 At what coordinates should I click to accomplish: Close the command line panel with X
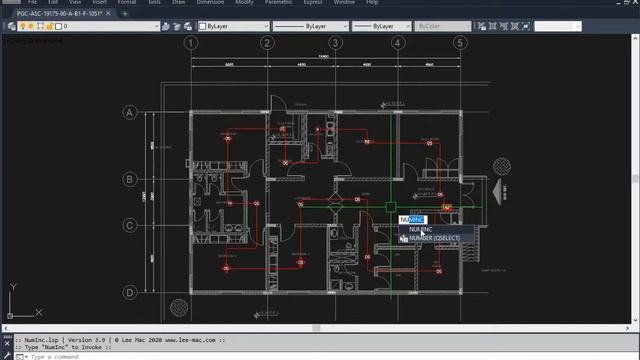tap(7, 344)
